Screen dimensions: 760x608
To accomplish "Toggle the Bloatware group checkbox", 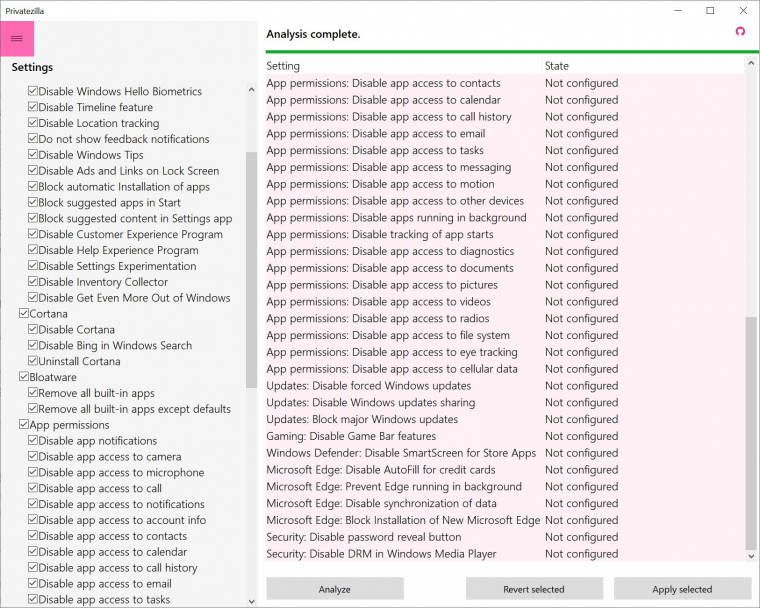I will 24,378.
